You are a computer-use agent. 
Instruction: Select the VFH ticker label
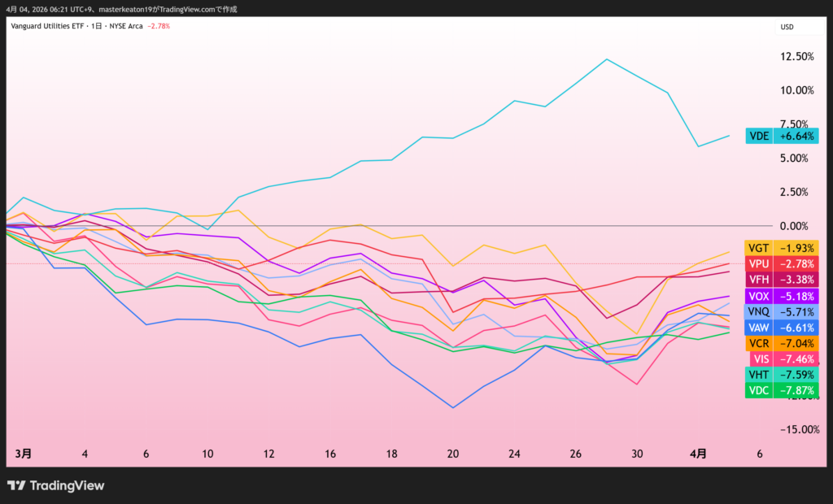pos(758,280)
